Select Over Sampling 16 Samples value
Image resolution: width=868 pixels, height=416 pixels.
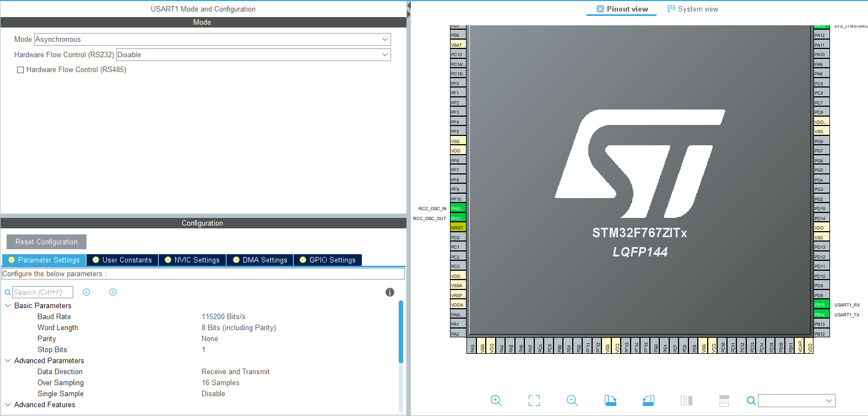pyautogui.click(x=220, y=382)
